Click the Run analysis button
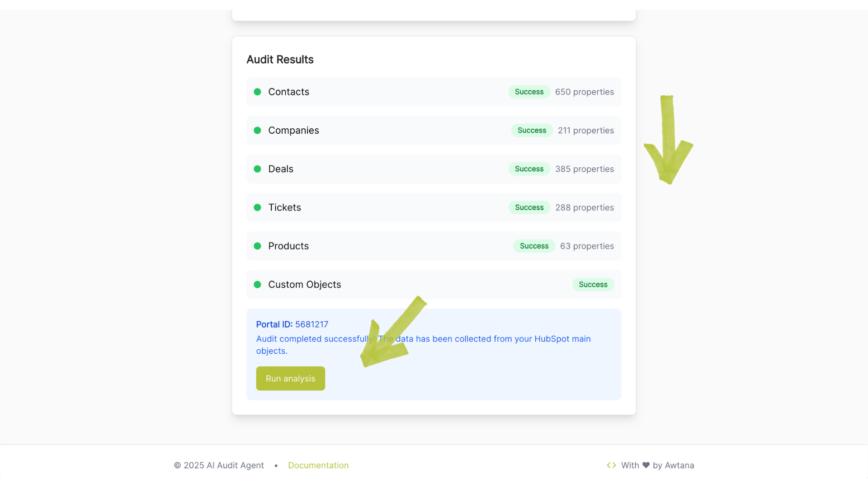The height and width of the screenshot is (488, 868). coord(290,379)
